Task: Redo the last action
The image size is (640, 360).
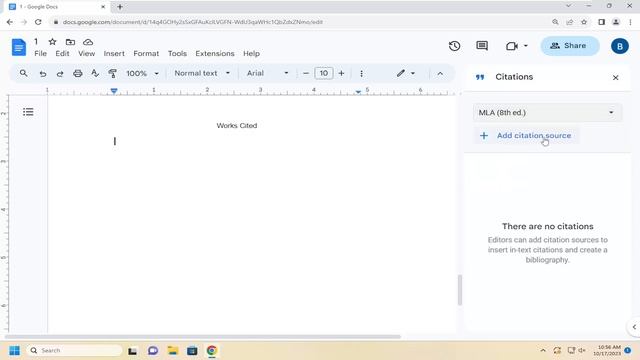Action: (60, 73)
